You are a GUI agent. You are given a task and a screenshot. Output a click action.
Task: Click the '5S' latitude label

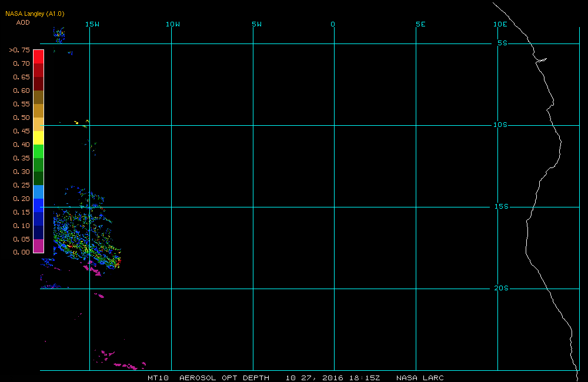click(x=503, y=43)
